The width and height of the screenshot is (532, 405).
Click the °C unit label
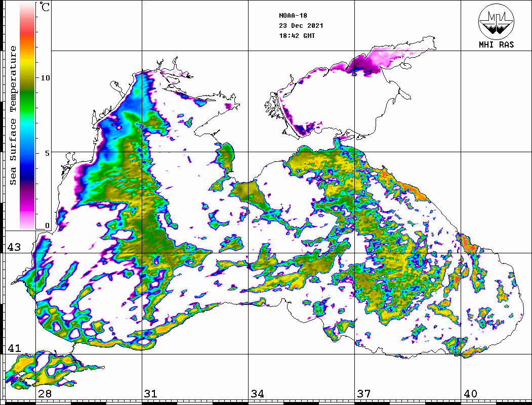pos(45,7)
